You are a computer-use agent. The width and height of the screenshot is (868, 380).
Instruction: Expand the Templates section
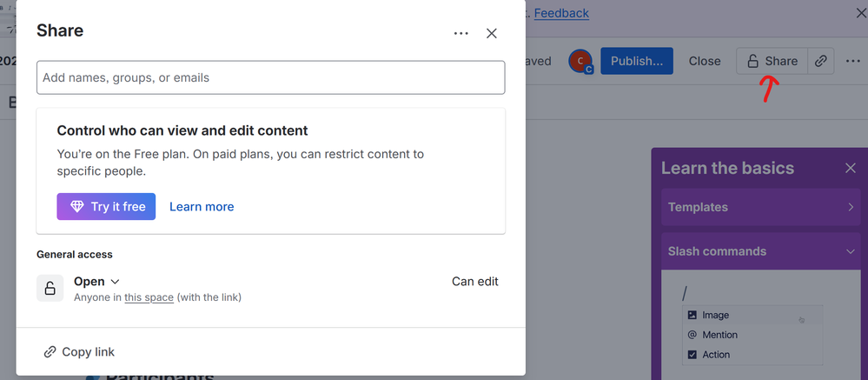pos(760,207)
